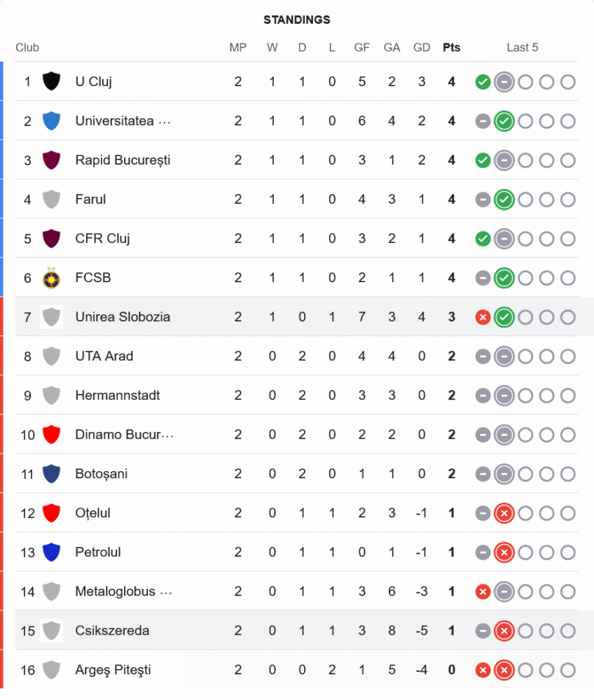Image resolution: width=594 pixels, height=700 pixels.
Task: Click UTA Arad's highlighted draw result icon
Action: pos(504,356)
